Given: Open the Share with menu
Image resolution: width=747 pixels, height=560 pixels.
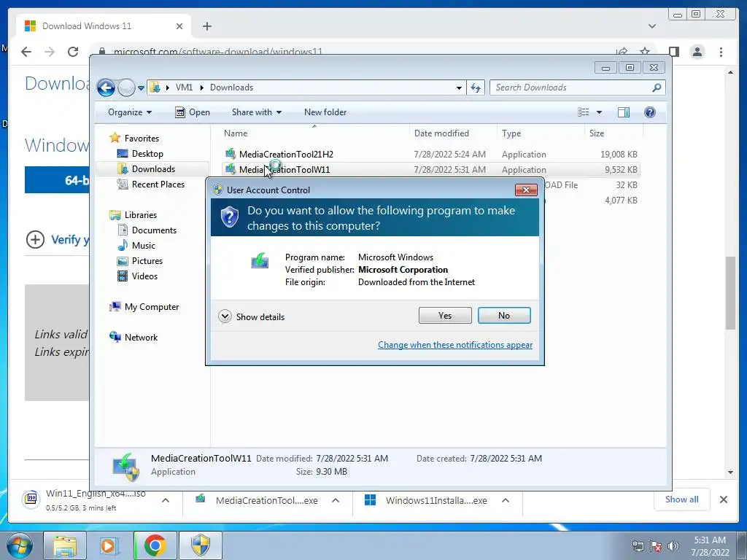Looking at the screenshot, I should coord(256,112).
